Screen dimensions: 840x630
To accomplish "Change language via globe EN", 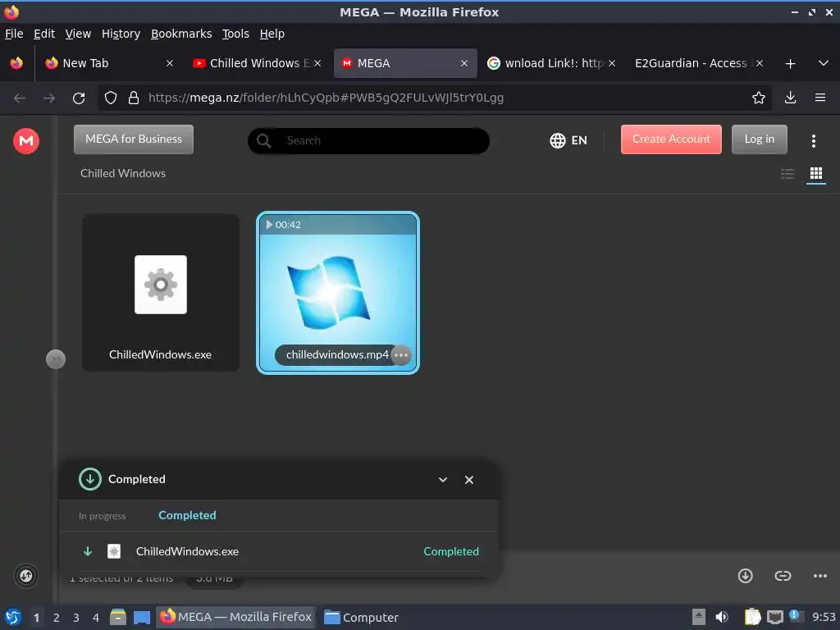I will [568, 140].
